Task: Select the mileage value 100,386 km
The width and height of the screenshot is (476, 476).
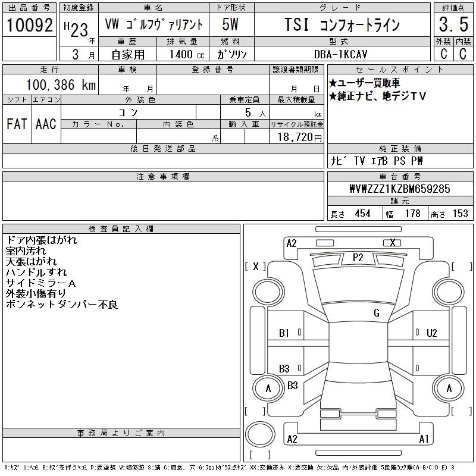Action: [61, 84]
